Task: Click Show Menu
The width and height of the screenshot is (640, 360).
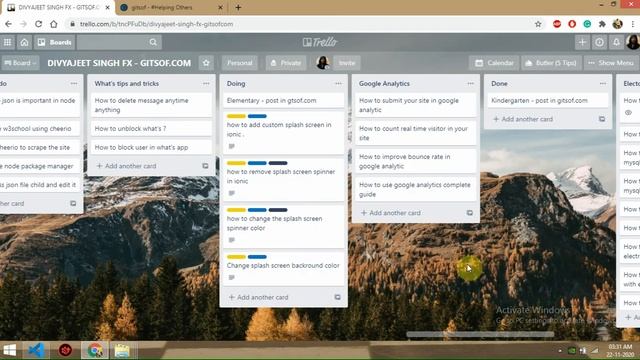Action: pyautogui.click(x=611, y=63)
